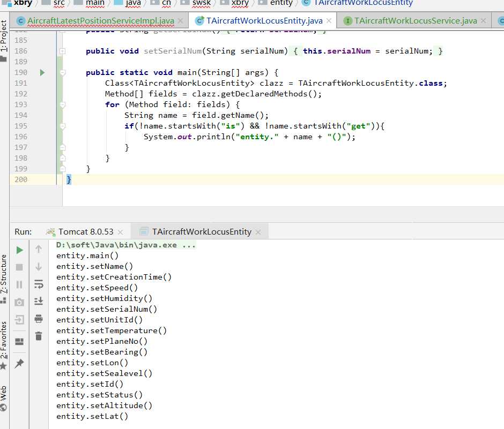The height and width of the screenshot is (429, 504).
Task: Click the java.exe command line in console
Action: (125, 245)
